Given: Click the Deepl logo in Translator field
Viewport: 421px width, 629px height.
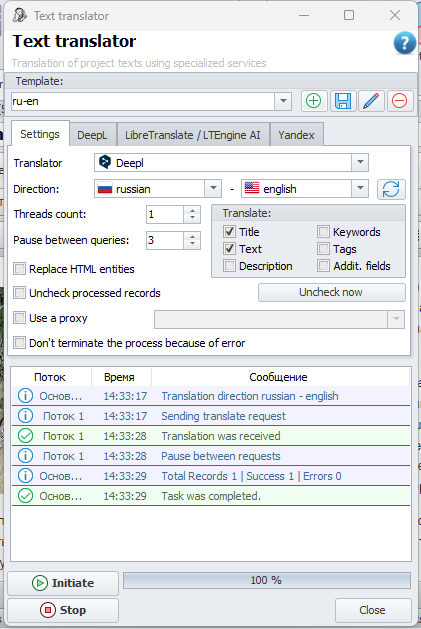Looking at the screenshot, I should click(105, 162).
